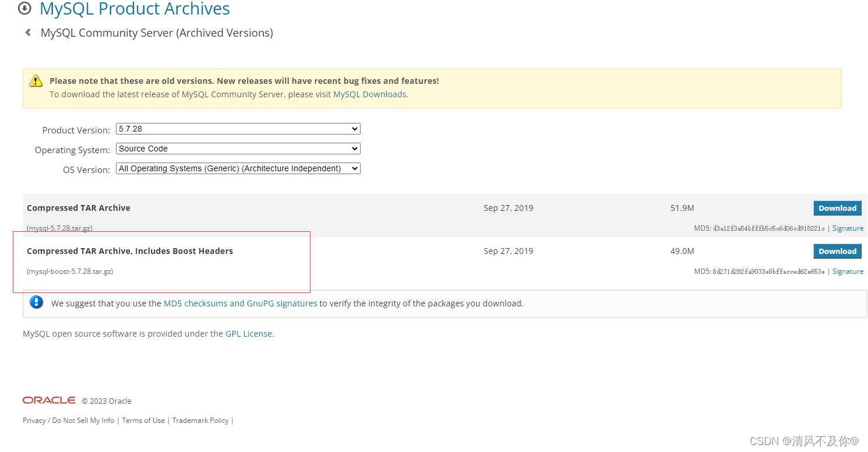Open the Product Version dropdown
This screenshot has width=868, height=452.
238,129
